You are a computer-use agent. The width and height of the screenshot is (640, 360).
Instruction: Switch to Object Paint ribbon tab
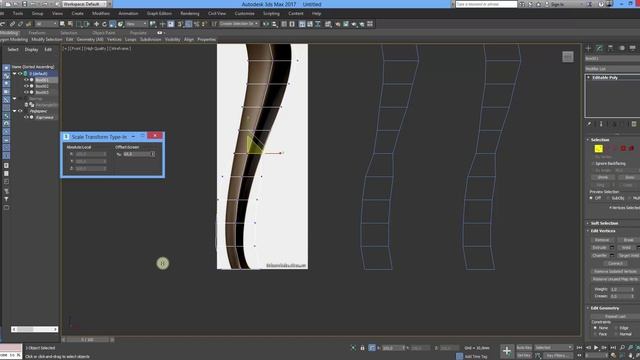(x=104, y=33)
